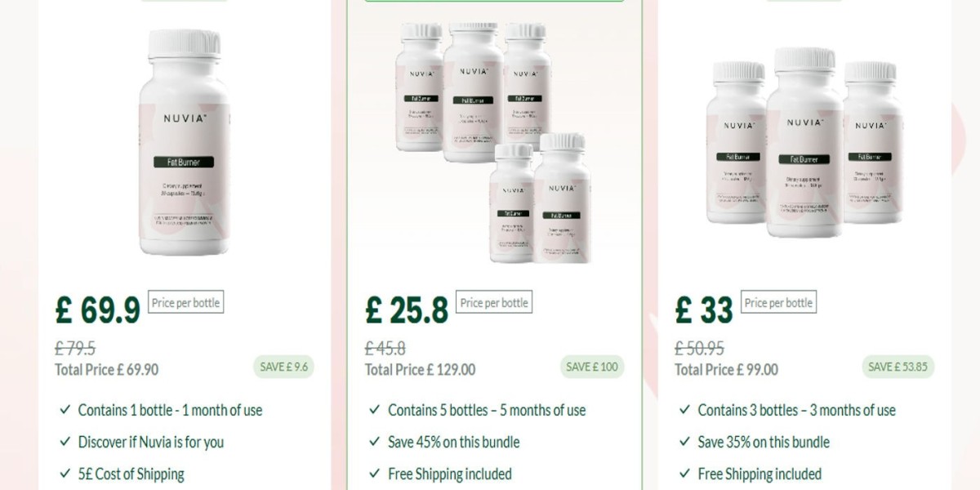Click the £ 33 price heading
The width and height of the screenshot is (980, 490).
tap(704, 310)
